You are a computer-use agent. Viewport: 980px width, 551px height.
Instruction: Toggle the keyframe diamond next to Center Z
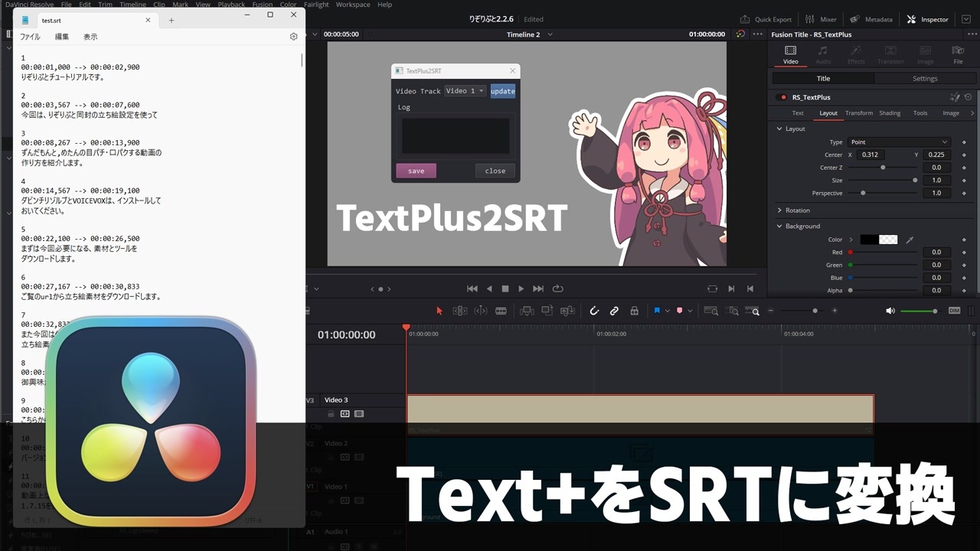tap(963, 167)
